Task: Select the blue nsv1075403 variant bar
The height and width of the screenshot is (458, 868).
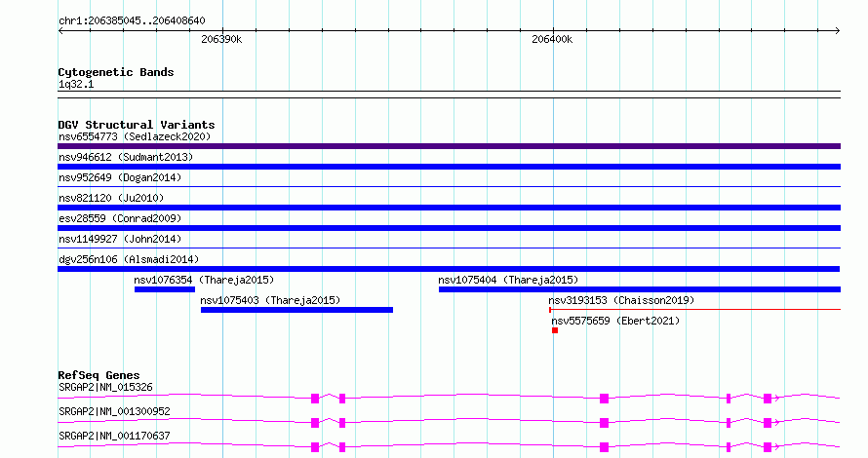Action: point(296,310)
